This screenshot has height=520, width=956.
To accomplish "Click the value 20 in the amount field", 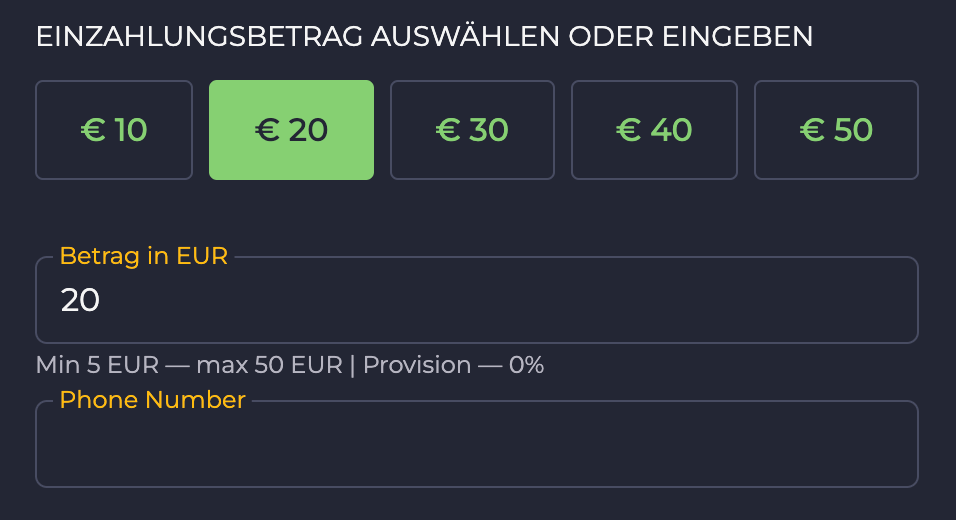I will coord(80,300).
